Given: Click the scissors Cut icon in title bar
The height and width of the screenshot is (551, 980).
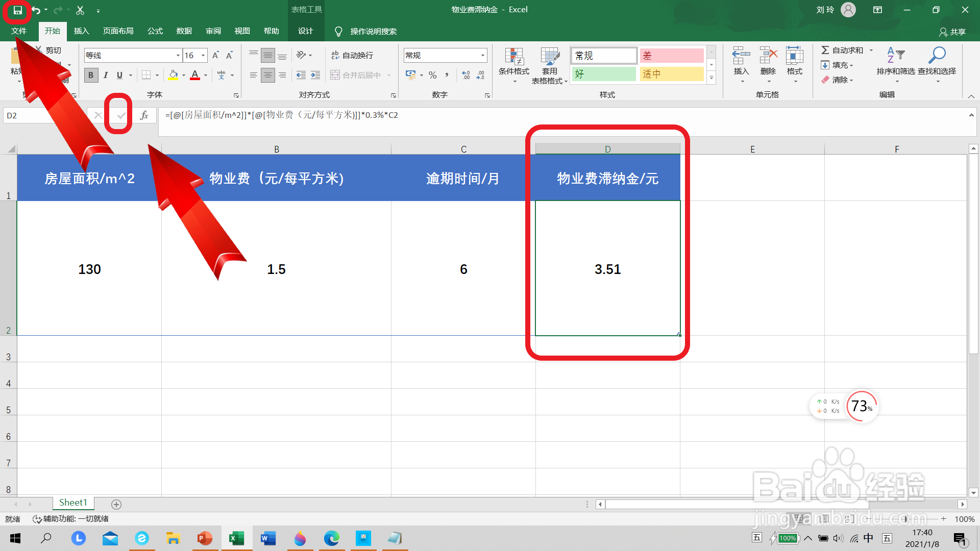Looking at the screenshot, I should coord(80,10).
